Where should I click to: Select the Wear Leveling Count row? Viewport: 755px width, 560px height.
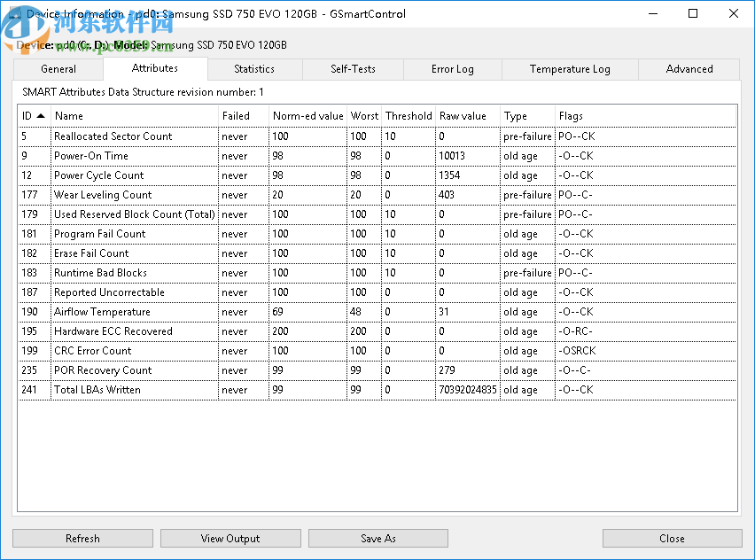[x=103, y=195]
